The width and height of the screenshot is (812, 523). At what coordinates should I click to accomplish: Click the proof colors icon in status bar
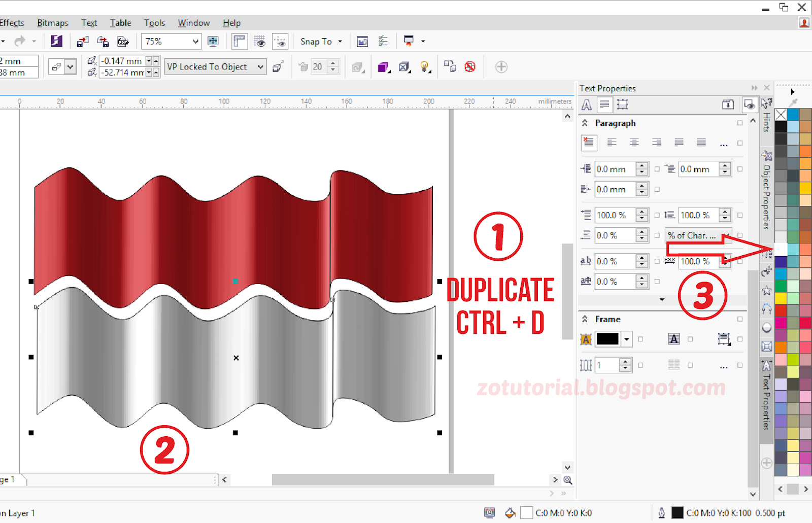tap(489, 513)
